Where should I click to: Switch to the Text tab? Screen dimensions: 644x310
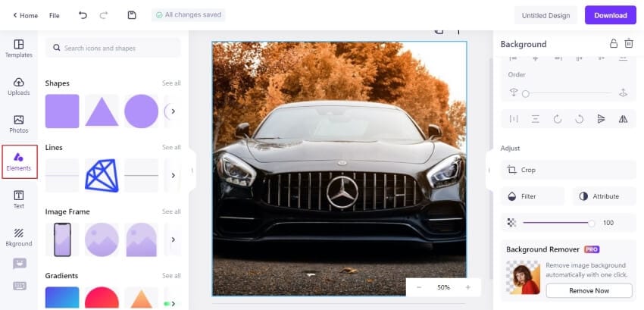pyautogui.click(x=19, y=200)
